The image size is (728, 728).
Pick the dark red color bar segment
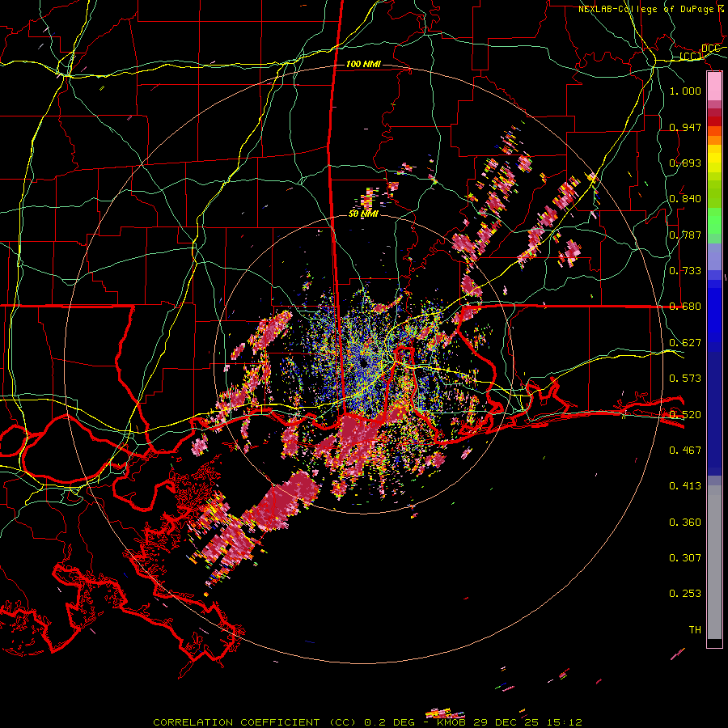click(714, 121)
